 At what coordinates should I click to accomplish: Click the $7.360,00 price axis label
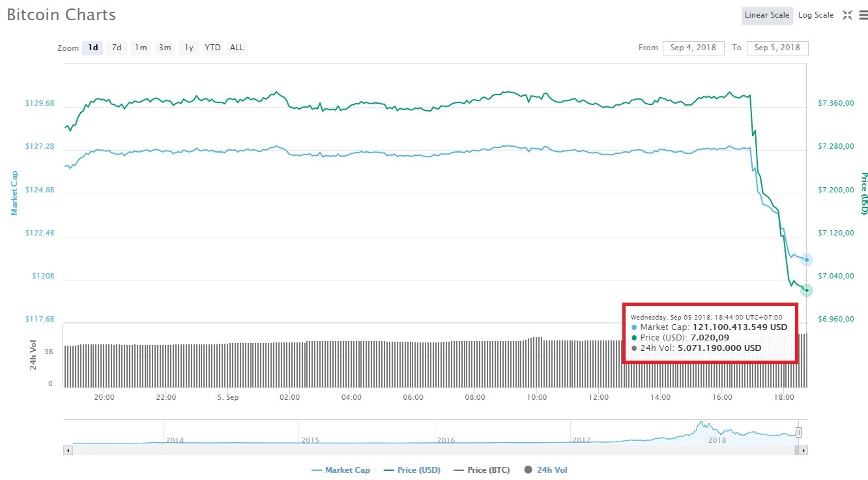pyautogui.click(x=836, y=104)
